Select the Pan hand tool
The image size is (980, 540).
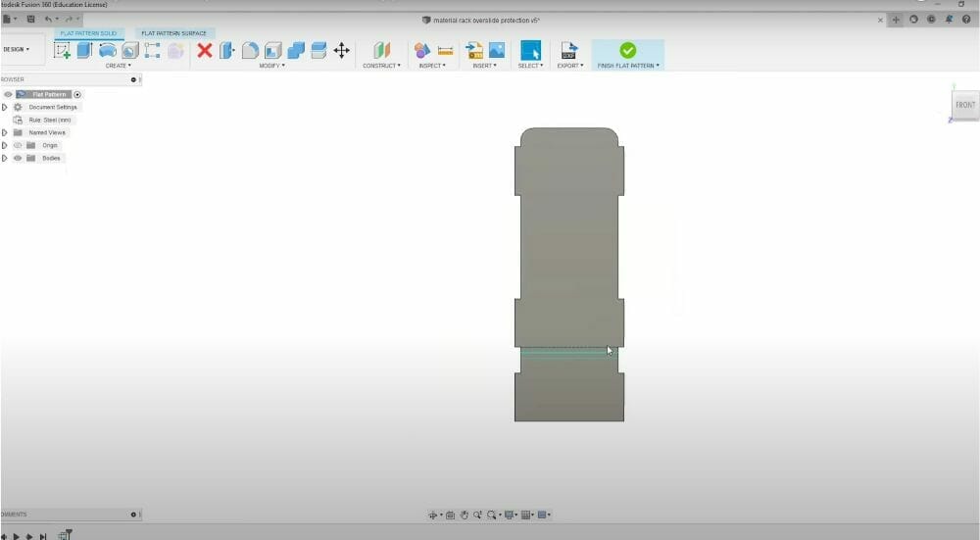[x=465, y=515]
